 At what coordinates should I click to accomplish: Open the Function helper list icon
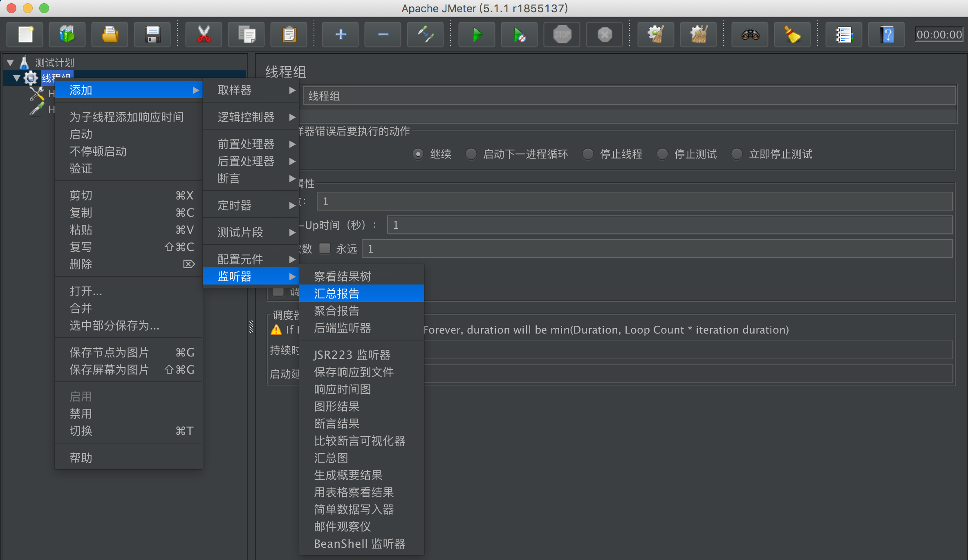(x=844, y=34)
